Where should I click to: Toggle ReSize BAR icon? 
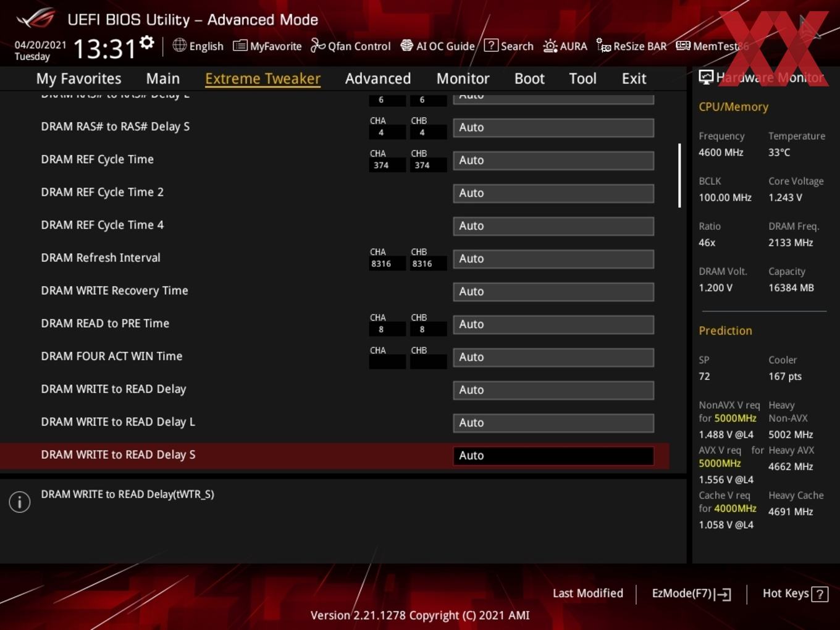(x=603, y=45)
